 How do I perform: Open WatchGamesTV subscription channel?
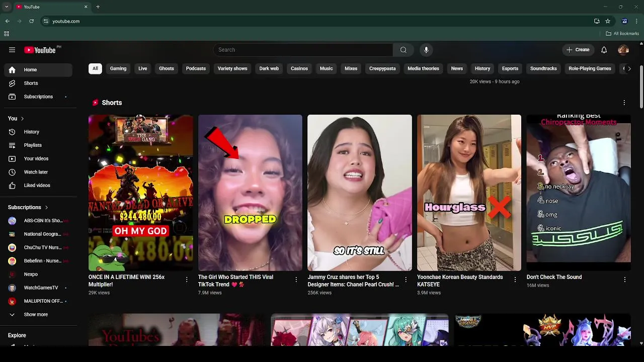(x=38, y=288)
